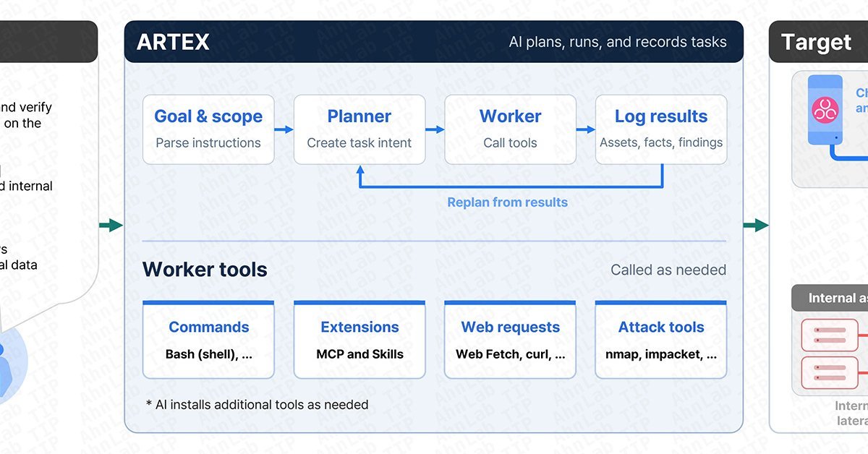Select the 'Parse instructions' subtitle
868x454 pixels.
[x=208, y=142]
